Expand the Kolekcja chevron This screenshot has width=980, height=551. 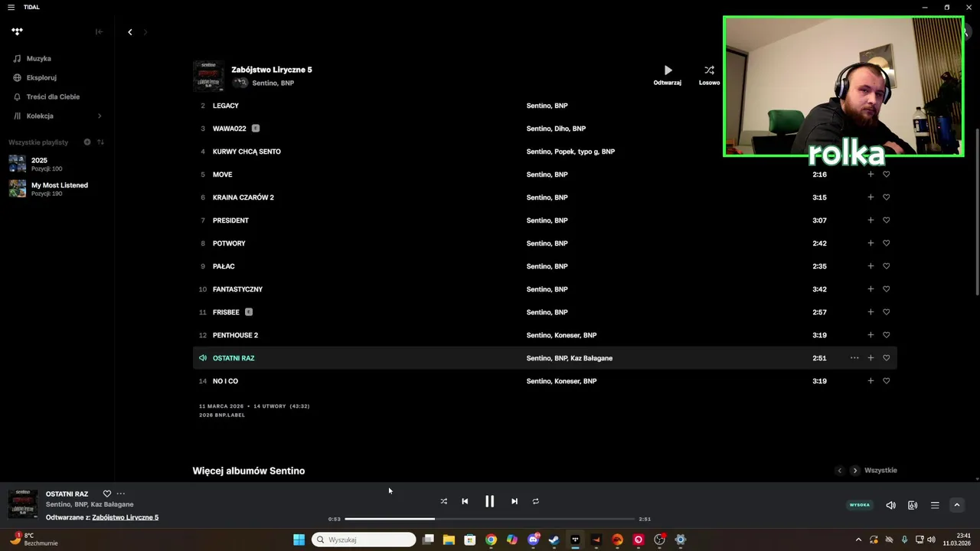[x=100, y=116]
